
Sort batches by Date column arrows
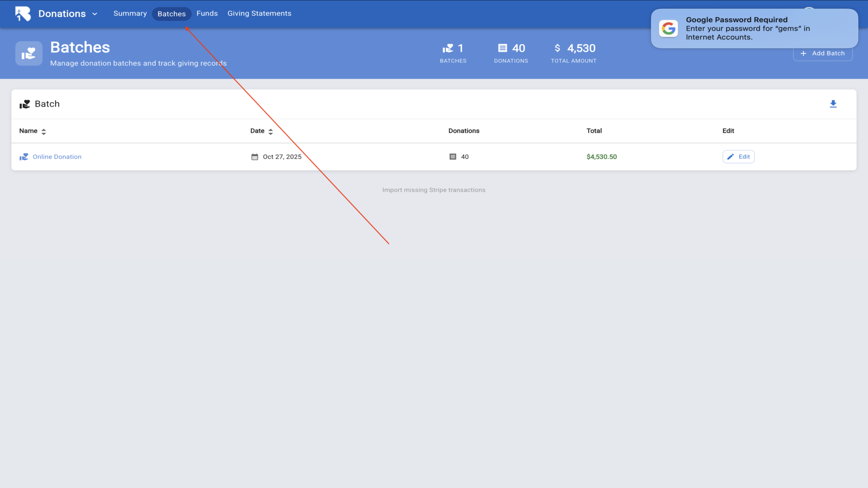(270, 131)
